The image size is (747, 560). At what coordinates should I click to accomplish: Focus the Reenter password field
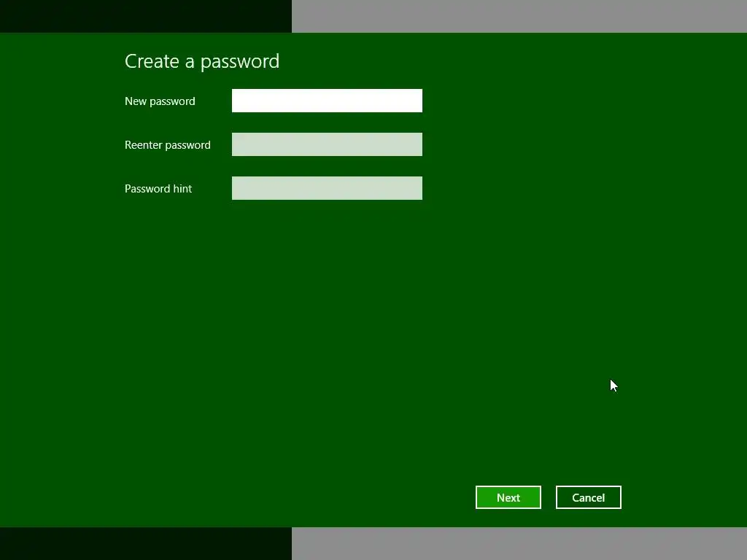[x=327, y=144]
